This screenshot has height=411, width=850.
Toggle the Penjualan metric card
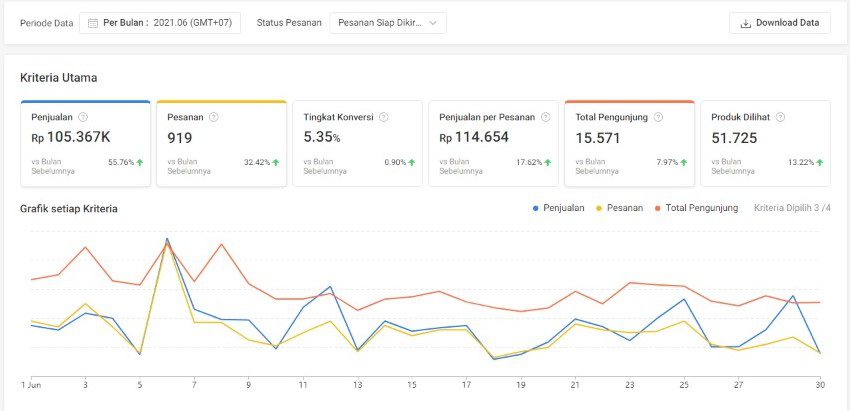[x=85, y=144]
